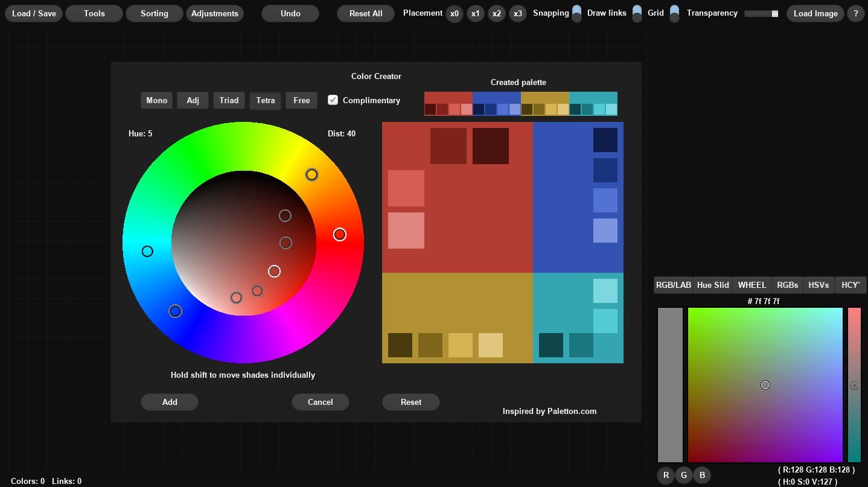868x487 pixels.
Task: Add the created palette
Action: point(170,402)
